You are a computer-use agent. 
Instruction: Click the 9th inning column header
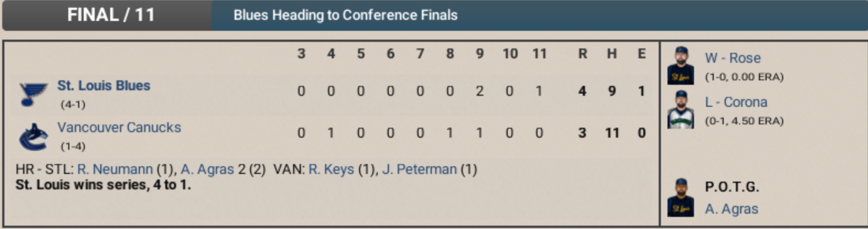click(480, 54)
